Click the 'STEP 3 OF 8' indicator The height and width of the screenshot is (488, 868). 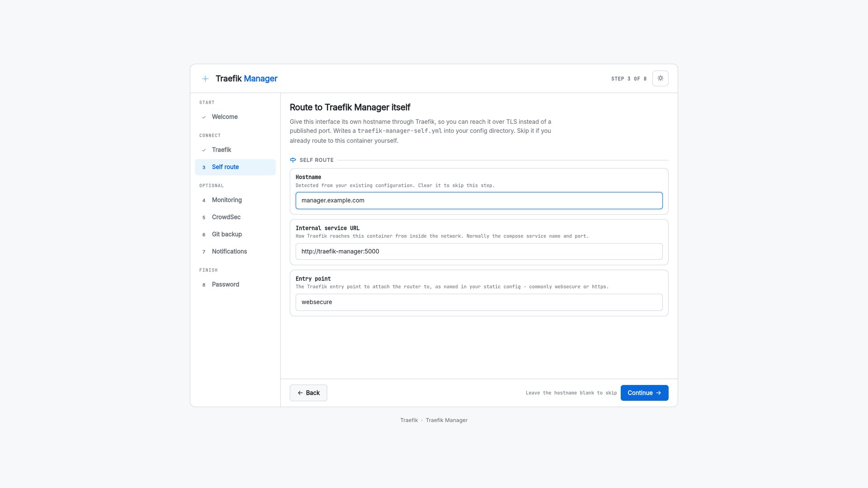[x=629, y=79]
